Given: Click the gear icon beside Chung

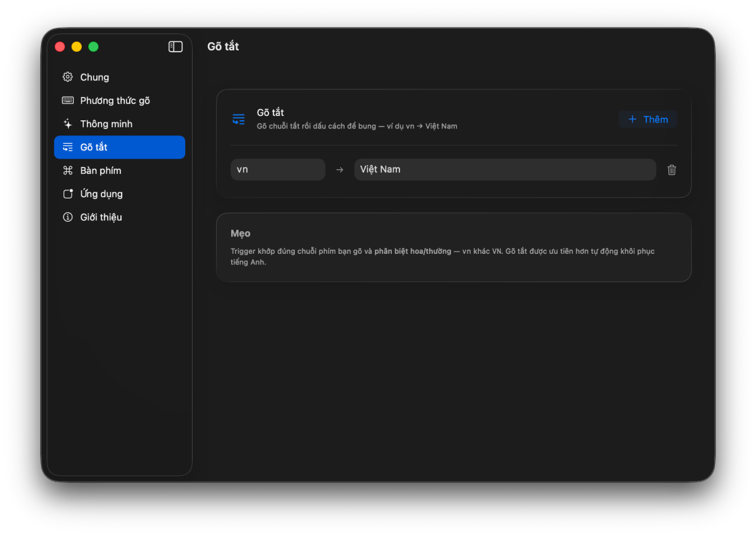Looking at the screenshot, I should click(67, 77).
